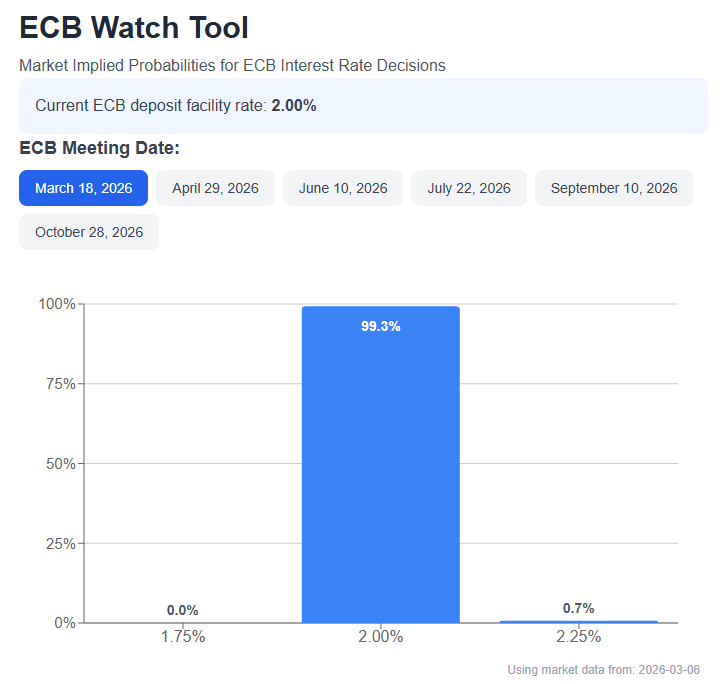The width and height of the screenshot is (727, 684).
Task: Click the current ECB deposit facility rate box
Action: pos(363,105)
